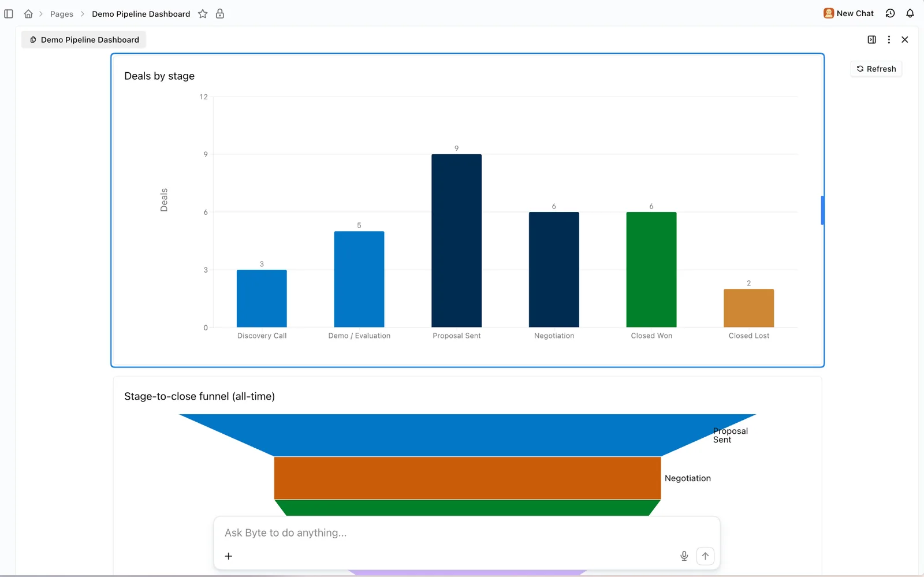Click Demo Pipeline Dashboard breadcrumb title
924x577 pixels.
141,14
